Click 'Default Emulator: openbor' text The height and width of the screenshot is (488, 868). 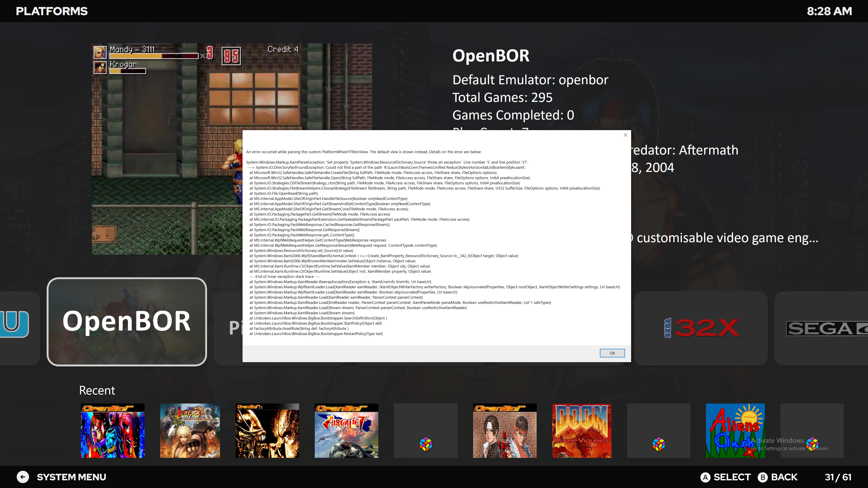[530, 80]
